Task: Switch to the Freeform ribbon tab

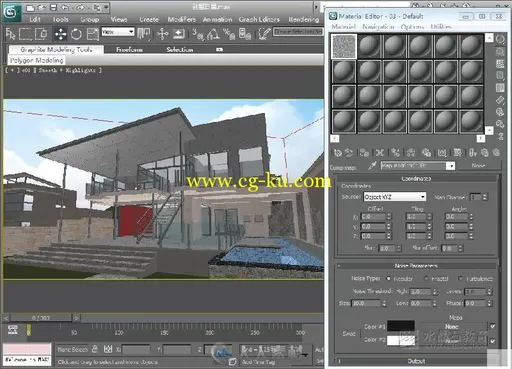Action: 129,50
